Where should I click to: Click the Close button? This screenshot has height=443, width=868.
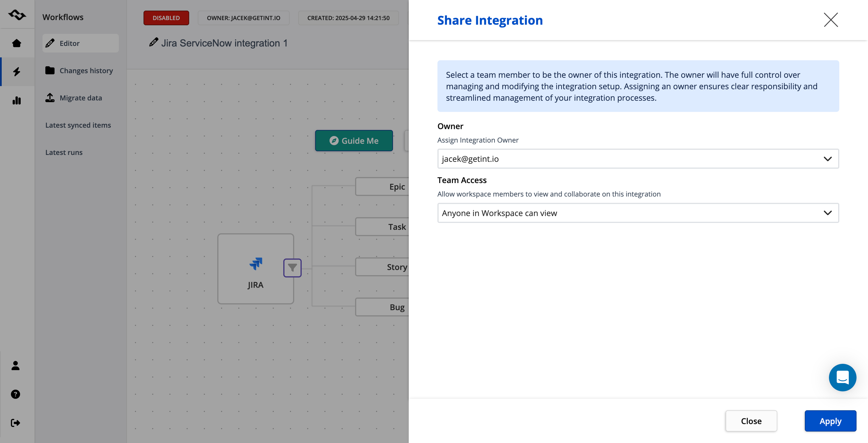751,421
